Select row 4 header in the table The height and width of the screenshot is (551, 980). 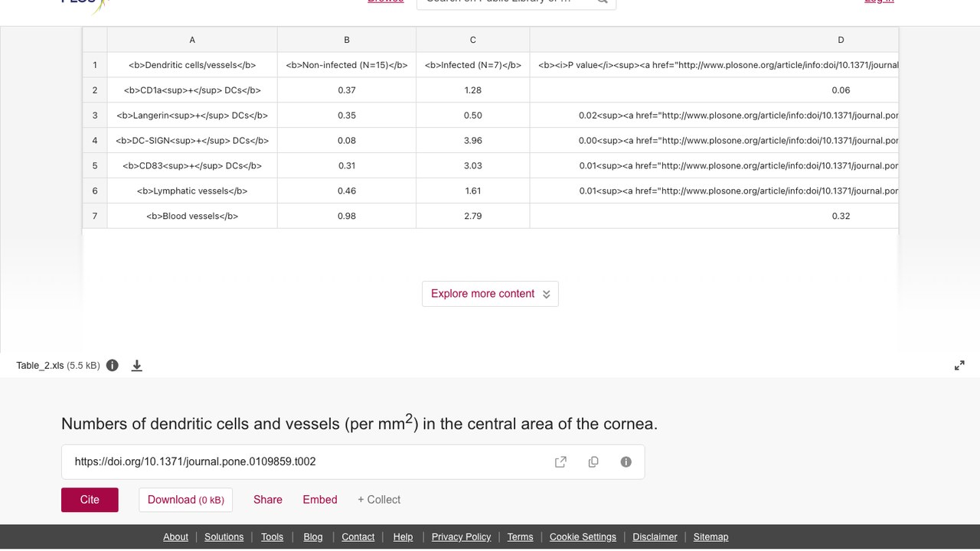(95, 141)
